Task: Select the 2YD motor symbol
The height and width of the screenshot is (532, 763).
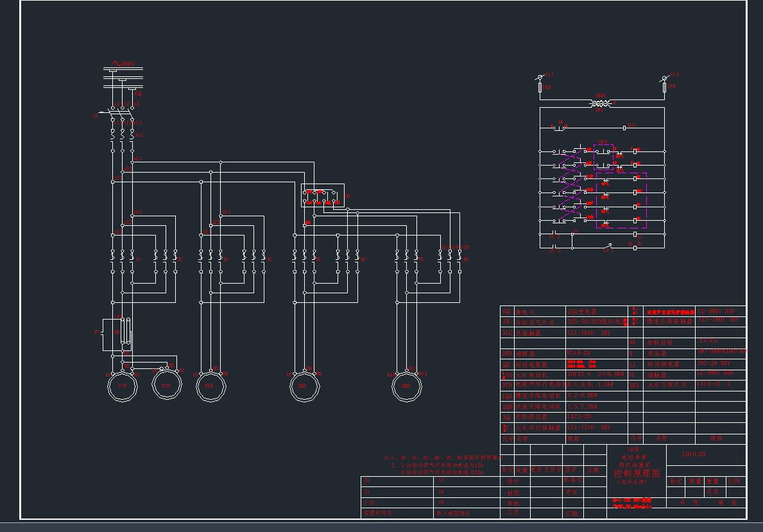Action: (x=166, y=385)
